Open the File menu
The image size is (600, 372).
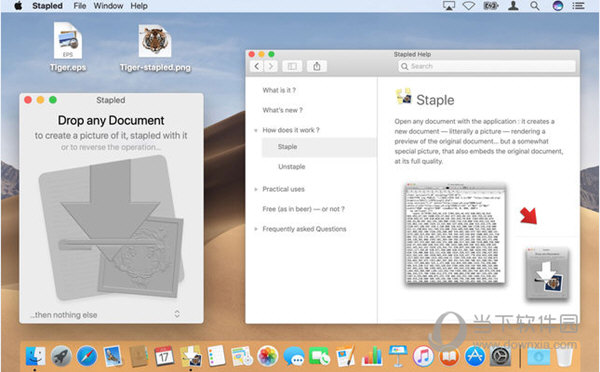[x=80, y=6]
